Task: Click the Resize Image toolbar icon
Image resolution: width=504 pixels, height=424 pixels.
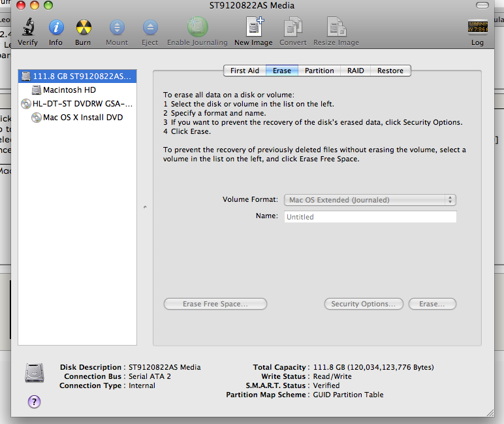Action: [x=336, y=27]
